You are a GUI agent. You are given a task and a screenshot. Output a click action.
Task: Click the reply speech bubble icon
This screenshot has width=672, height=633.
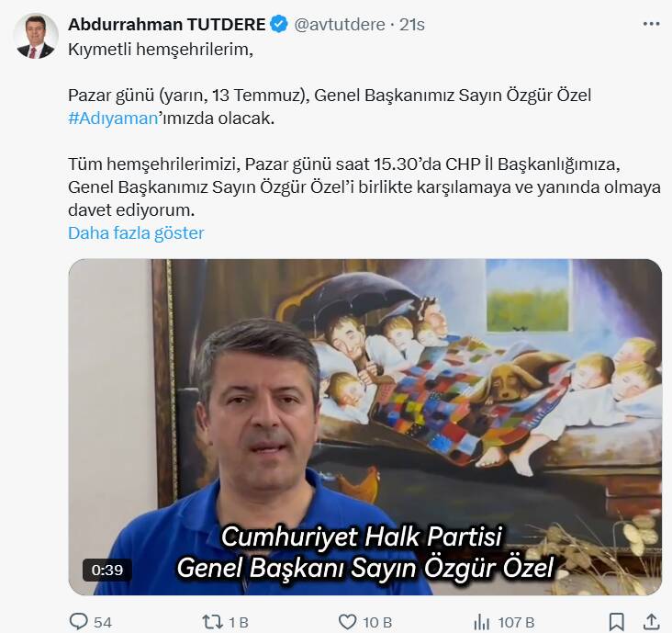[79, 621]
